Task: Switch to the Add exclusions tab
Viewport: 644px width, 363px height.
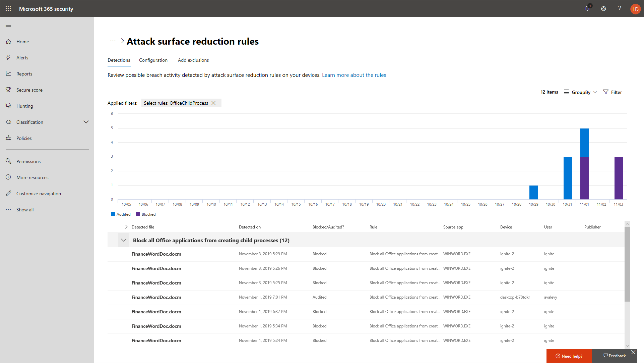Action: [193, 60]
